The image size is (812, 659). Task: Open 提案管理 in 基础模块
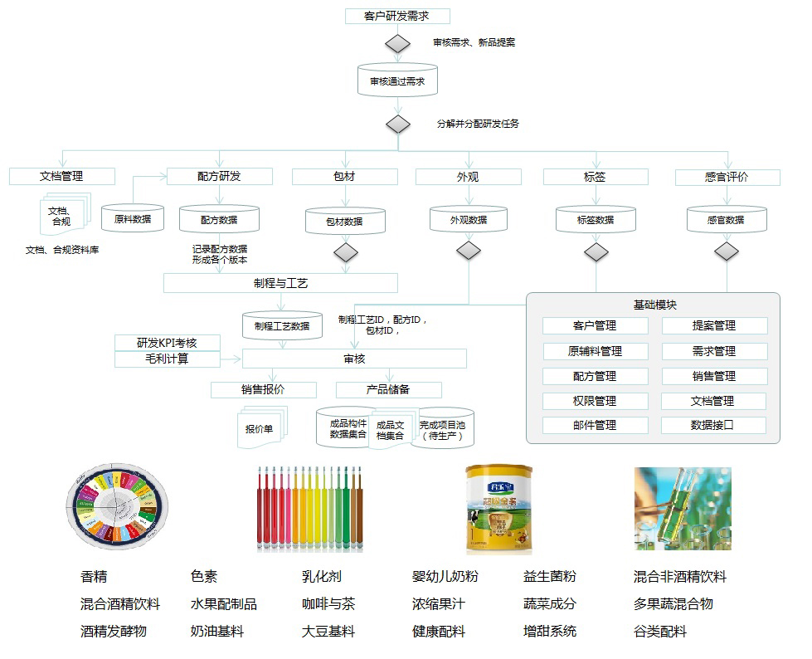coord(715,326)
